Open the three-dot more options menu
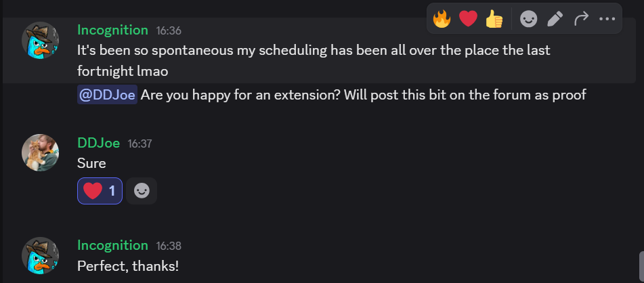This screenshot has width=644, height=283. coord(607,19)
